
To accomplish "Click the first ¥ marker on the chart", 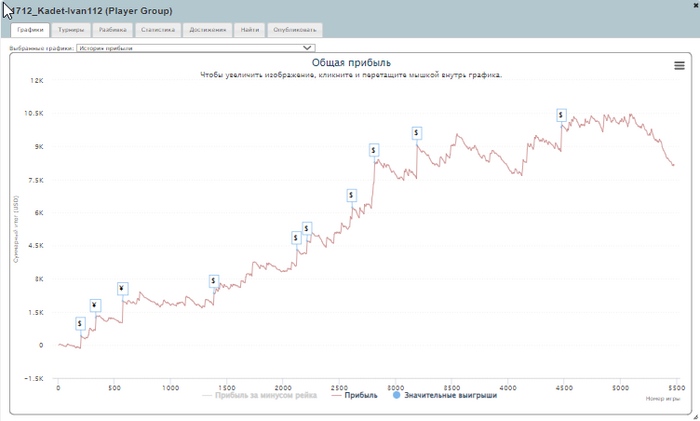I will 95,306.
